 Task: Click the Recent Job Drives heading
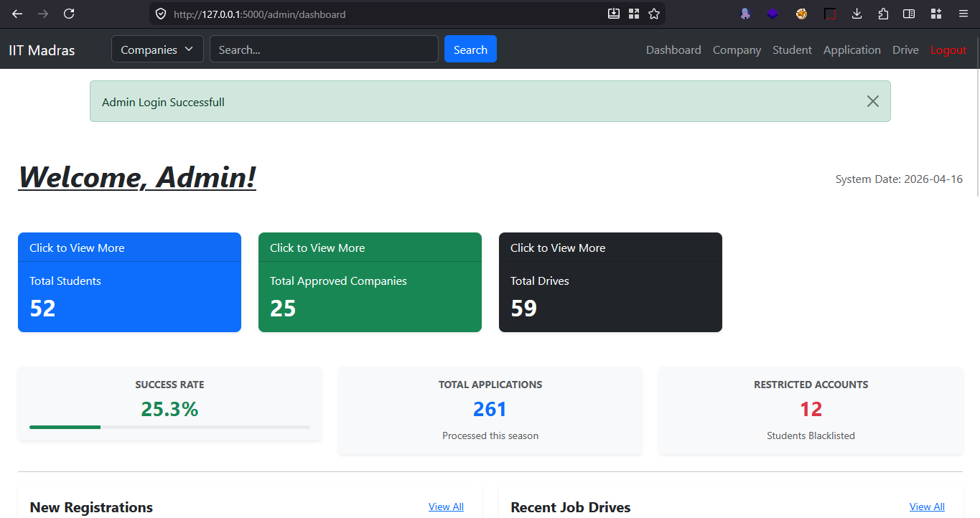pyautogui.click(x=570, y=507)
